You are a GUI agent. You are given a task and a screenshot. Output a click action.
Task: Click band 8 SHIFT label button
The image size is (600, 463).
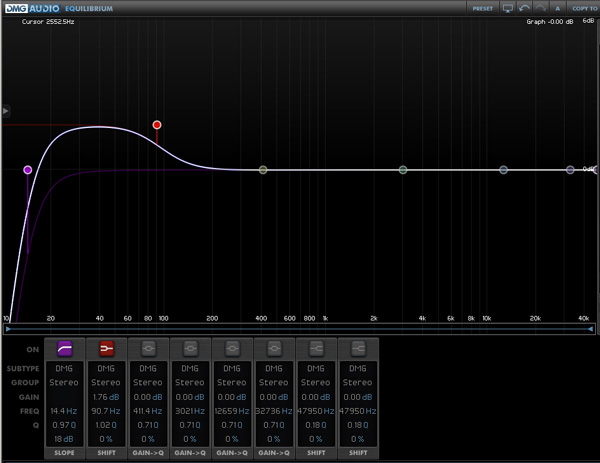[358, 453]
